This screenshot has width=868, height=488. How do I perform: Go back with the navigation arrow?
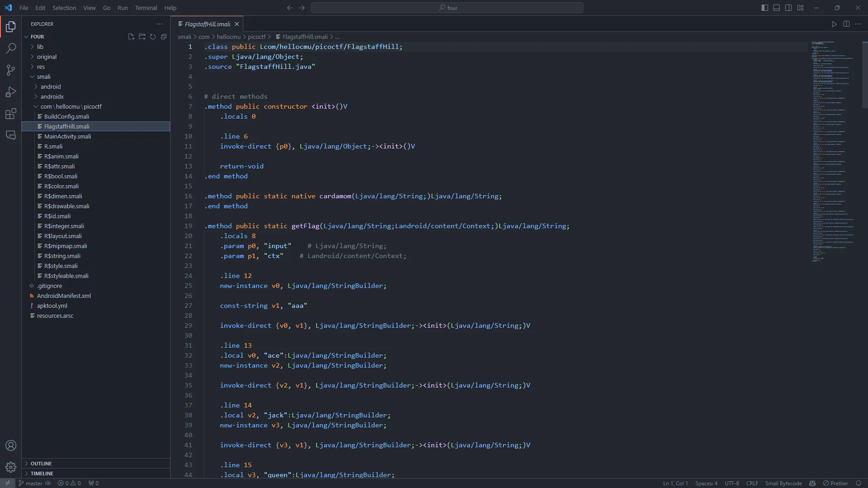pos(290,8)
